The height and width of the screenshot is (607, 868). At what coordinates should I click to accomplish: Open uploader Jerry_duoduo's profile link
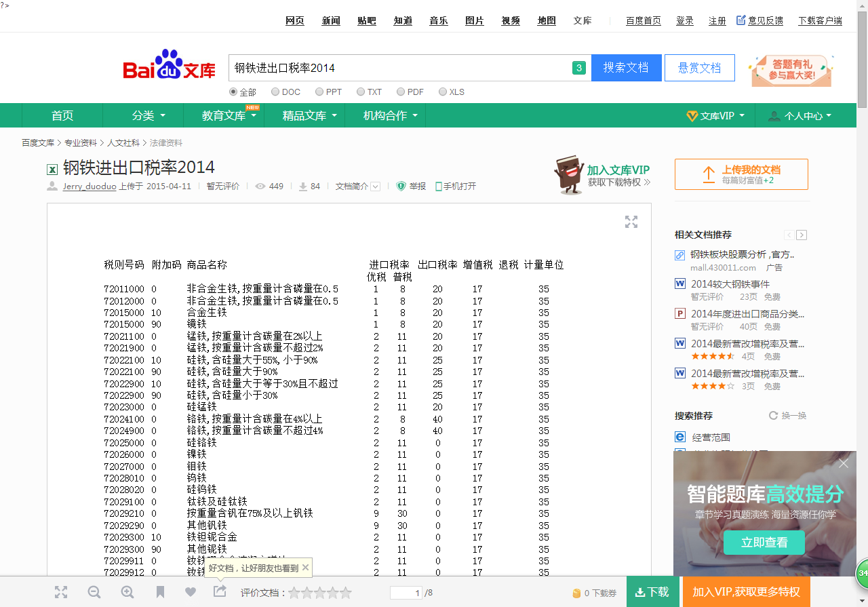point(90,186)
